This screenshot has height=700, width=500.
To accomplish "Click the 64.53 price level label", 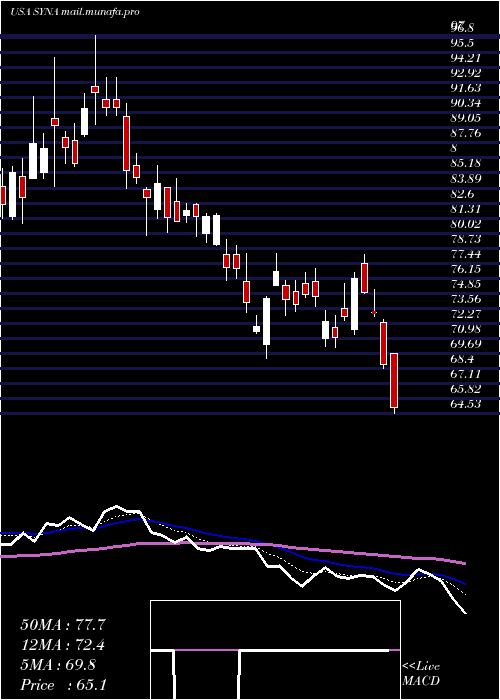I will [x=466, y=405].
